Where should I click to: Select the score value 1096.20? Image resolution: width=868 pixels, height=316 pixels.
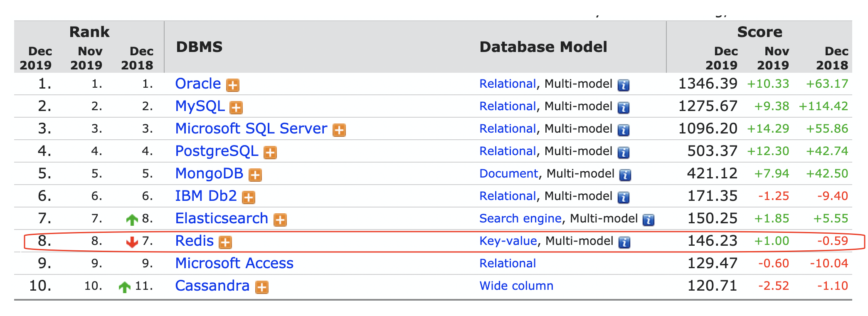click(x=708, y=129)
